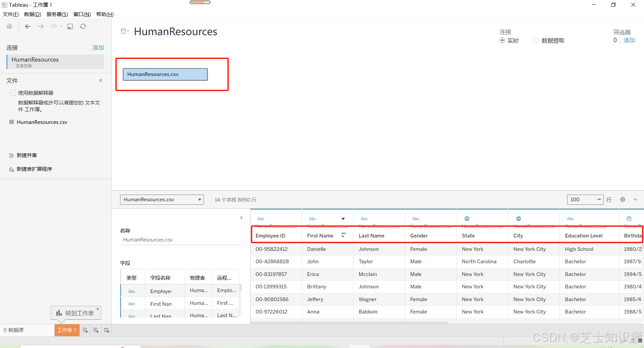Open the 数据 menu
The height and width of the screenshot is (348, 644).
click(x=33, y=14)
